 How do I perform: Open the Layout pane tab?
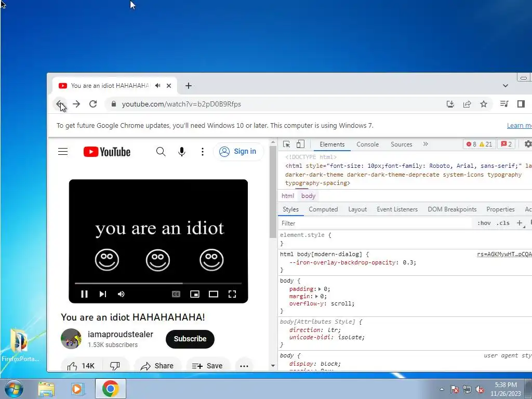point(357,209)
